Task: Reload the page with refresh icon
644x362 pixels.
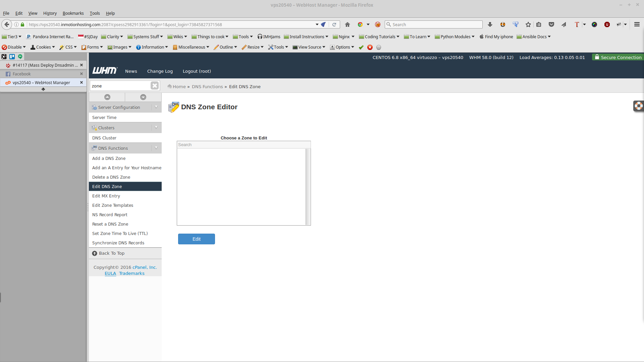Action: coord(334,24)
